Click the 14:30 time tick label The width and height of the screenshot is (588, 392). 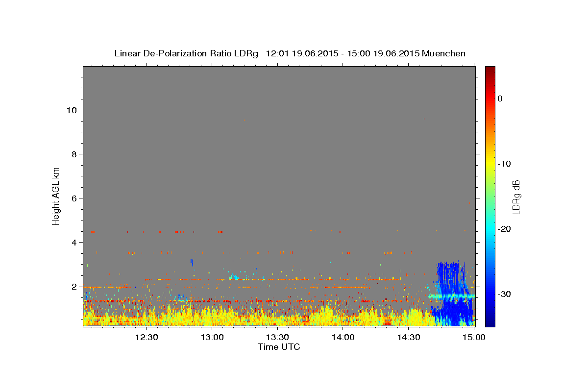[409, 337]
